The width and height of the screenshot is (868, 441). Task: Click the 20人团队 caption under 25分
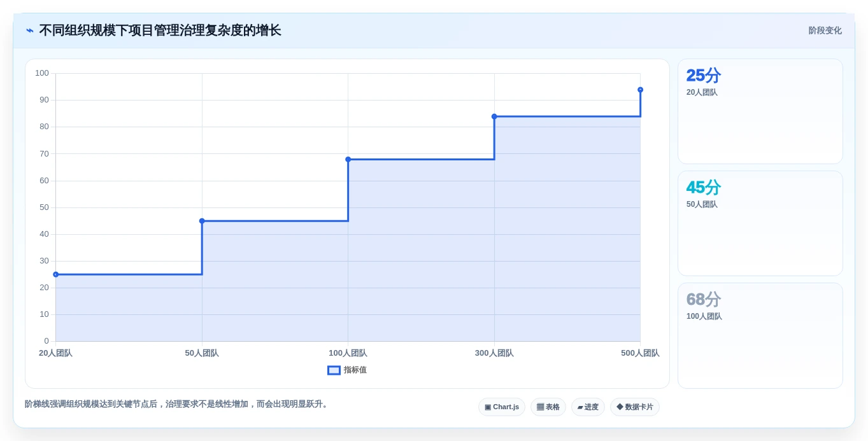(702, 92)
